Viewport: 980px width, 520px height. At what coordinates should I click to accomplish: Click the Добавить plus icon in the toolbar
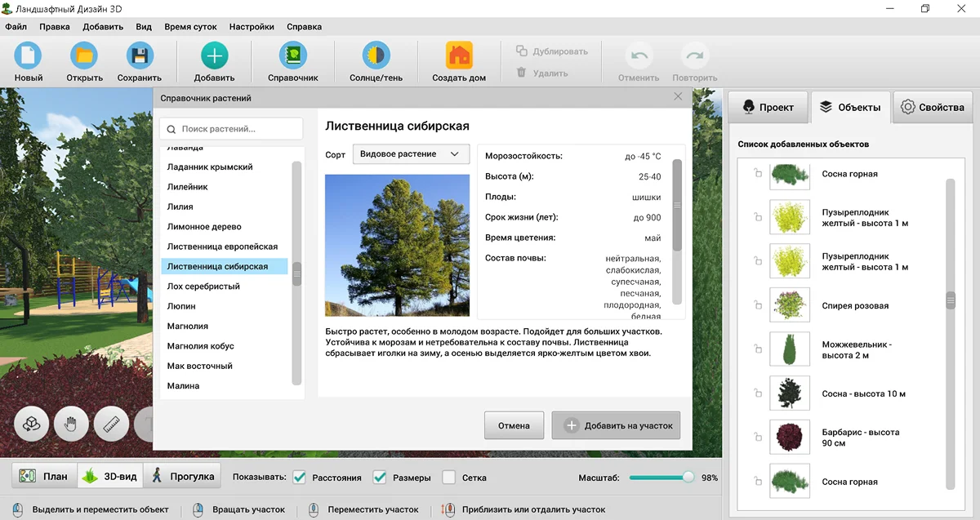[x=213, y=55]
